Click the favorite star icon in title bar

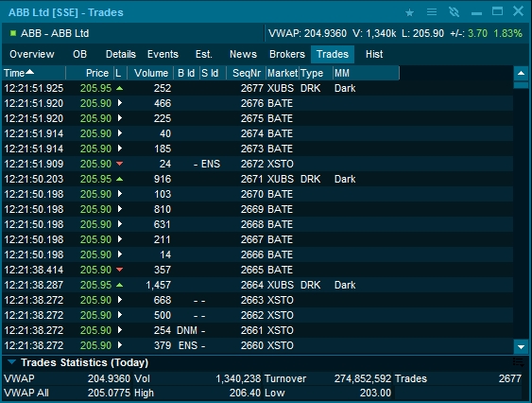click(409, 12)
